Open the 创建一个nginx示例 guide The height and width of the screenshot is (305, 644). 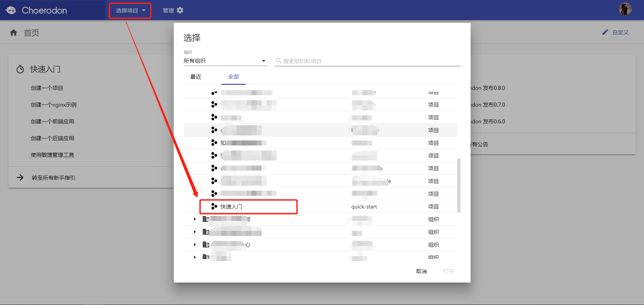[54, 105]
